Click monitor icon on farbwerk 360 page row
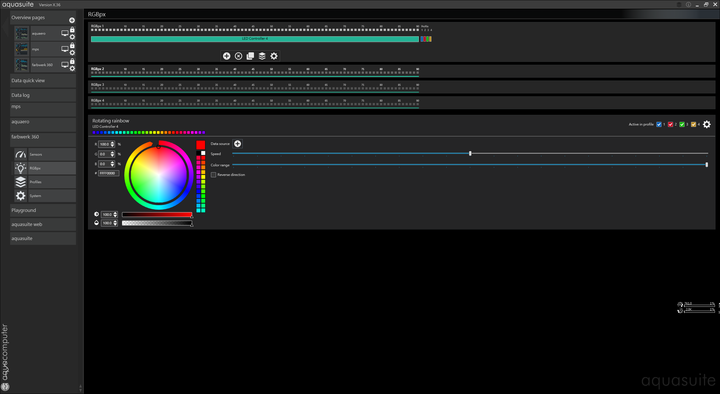 (x=65, y=65)
